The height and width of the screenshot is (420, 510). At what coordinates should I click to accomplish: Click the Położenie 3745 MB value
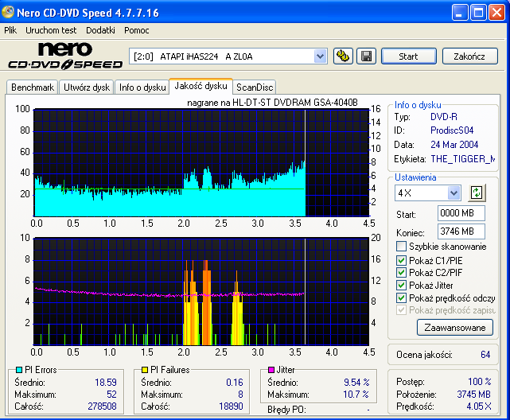(473, 395)
